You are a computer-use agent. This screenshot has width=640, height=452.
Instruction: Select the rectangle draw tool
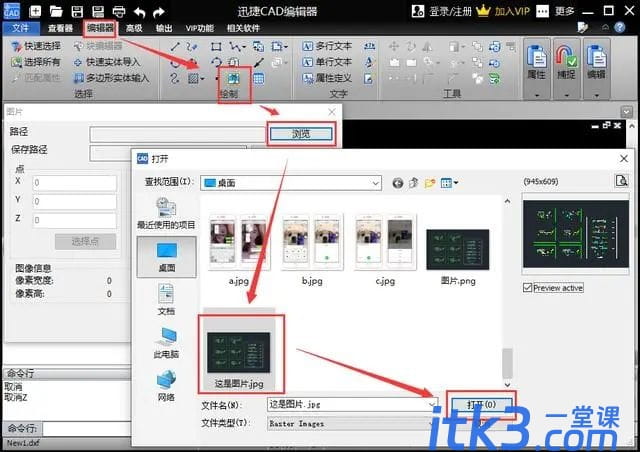216,47
